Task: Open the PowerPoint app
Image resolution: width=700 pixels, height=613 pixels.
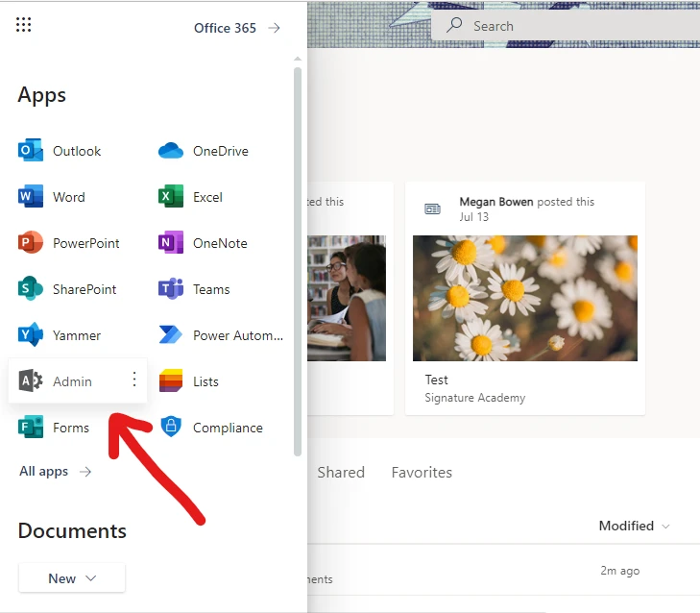Action: tap(69, 243)
